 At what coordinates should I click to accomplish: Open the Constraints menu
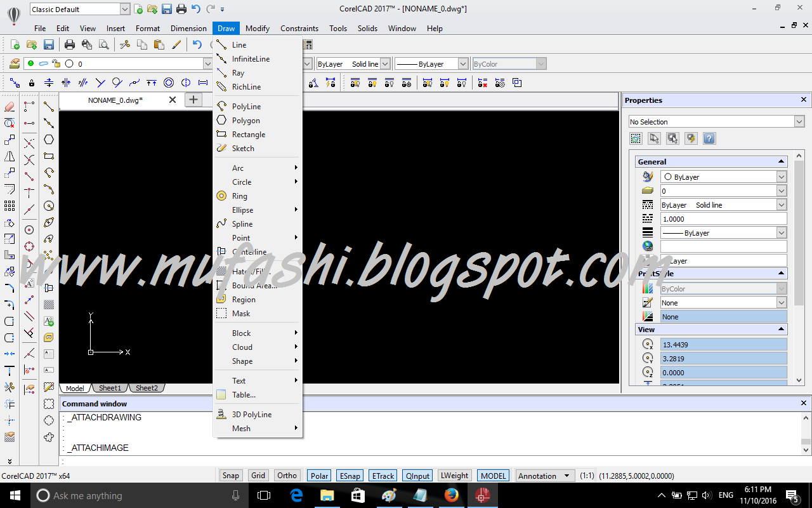pyautogui.click(x=299, y=29)
